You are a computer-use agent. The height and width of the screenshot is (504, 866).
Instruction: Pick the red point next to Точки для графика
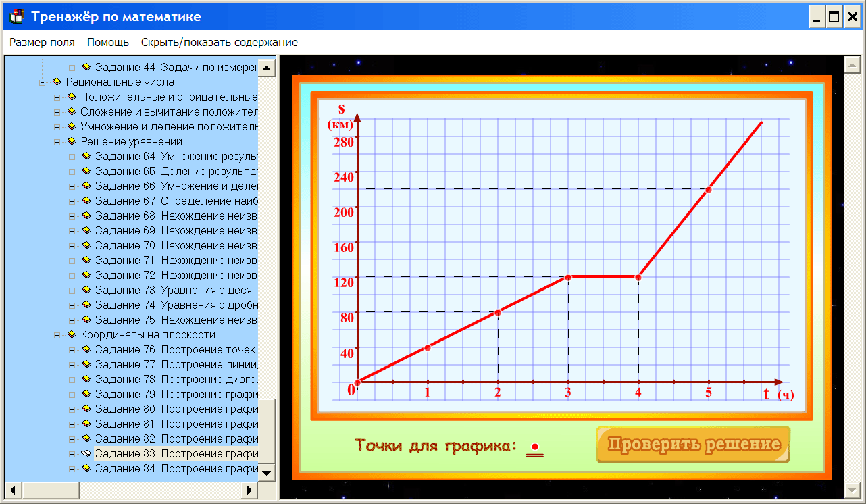(x=534, y=447)
